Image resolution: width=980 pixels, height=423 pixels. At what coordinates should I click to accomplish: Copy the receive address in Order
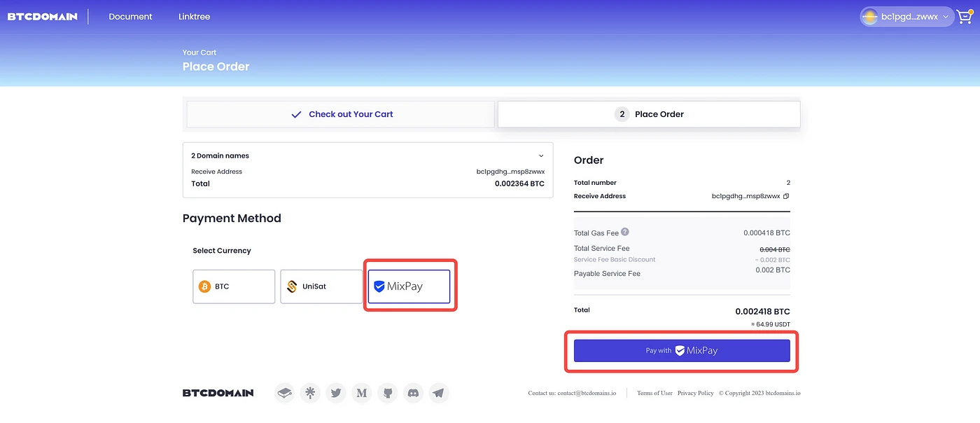pyautogui.click(x=786, y=196)
